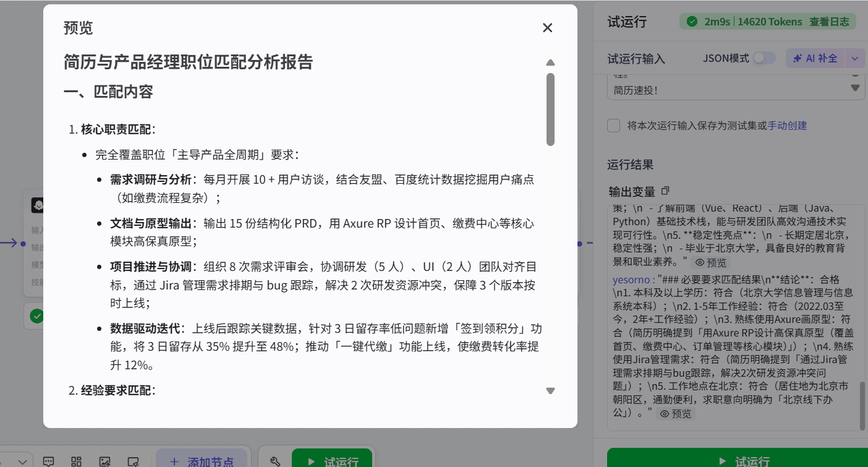Select the annotation pointer tool icon

[132, 461]
